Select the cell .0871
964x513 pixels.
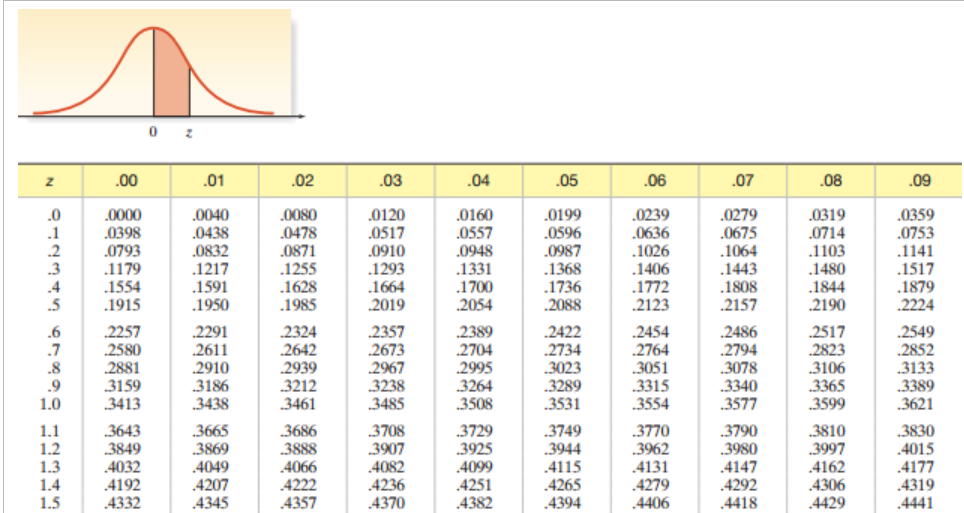[299, 251]
